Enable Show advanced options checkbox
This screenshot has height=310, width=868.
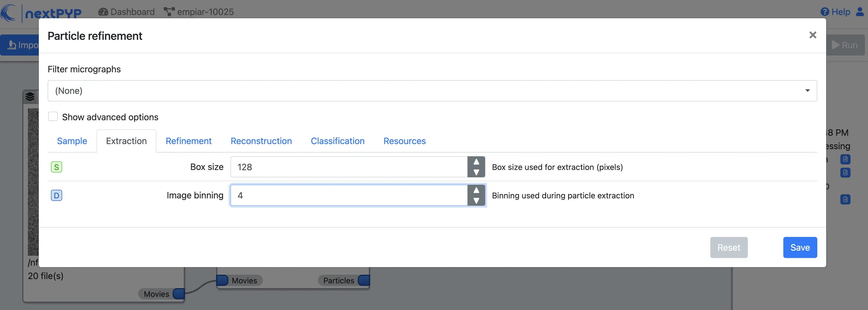tap(53, 117)
